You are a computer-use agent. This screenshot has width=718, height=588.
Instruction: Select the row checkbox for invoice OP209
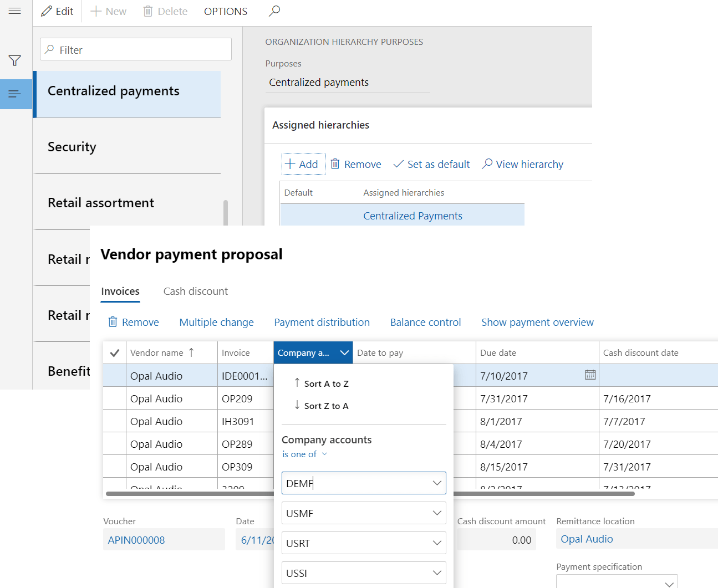[x=115, y=398]
